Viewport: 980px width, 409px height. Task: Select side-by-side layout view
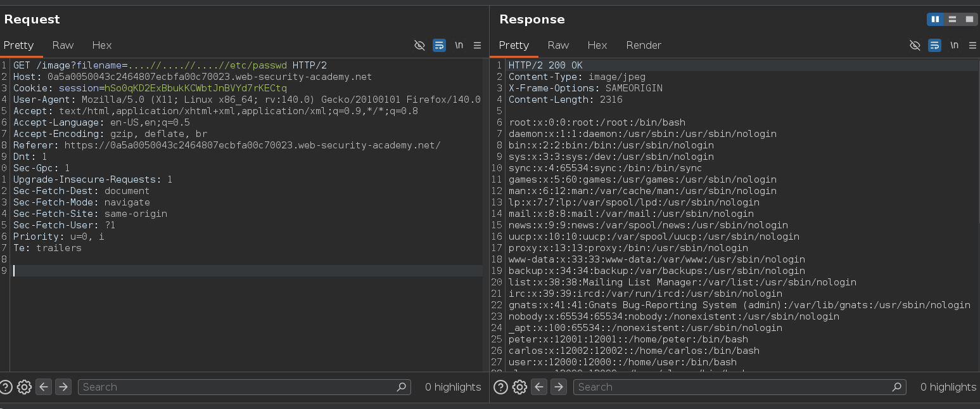[935, 20]
